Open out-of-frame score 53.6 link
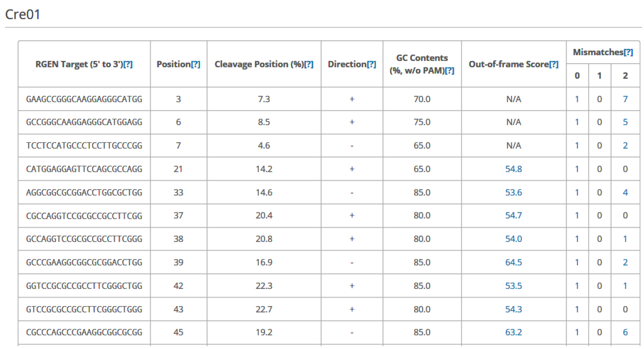The height and width of the screenshot is (349, 644). [513, 193]
